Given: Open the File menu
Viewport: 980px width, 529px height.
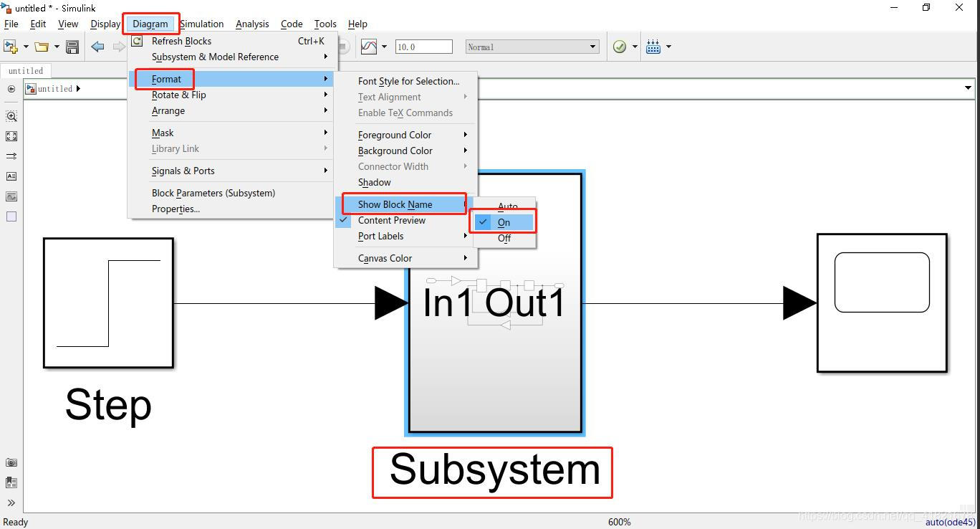Looking at the screenshot, I should click(11, 24).
